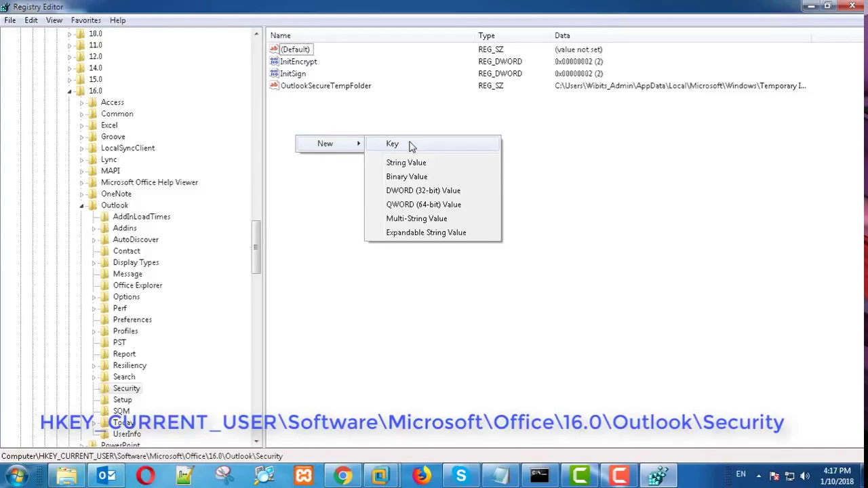The image size is (868, 488).
Task: Open Google Chrome from the taskbar
Action: pyautogui.click(x=343, y=475)
